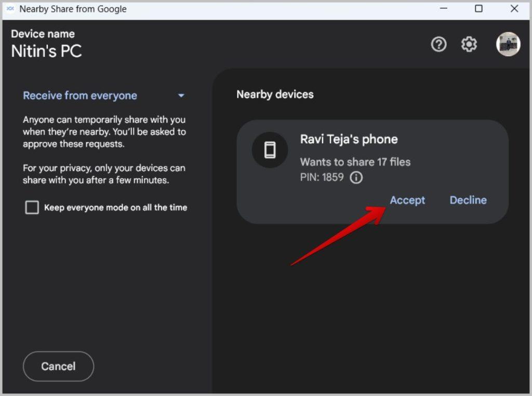Click the account profile picture
The height and width of the screenshot is (396, 532).
508,44
